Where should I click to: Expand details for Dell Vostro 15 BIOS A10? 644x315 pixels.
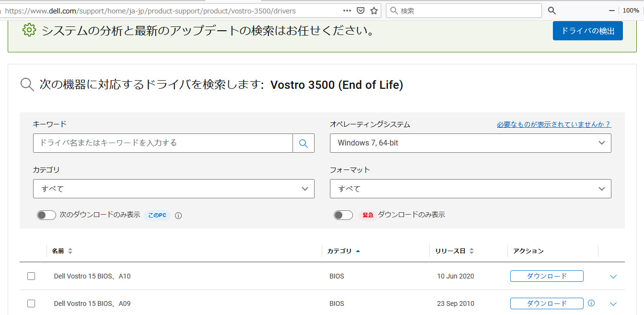tap(613, 276)
